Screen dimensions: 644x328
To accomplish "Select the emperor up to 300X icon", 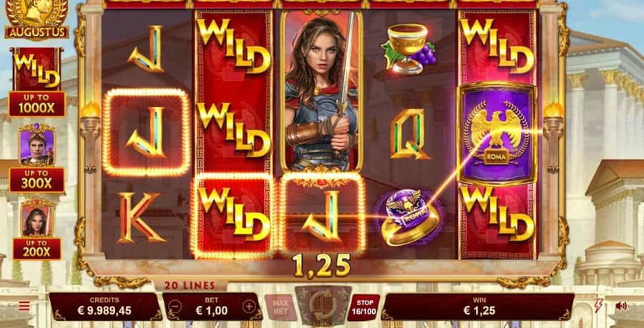I will 37,158.
